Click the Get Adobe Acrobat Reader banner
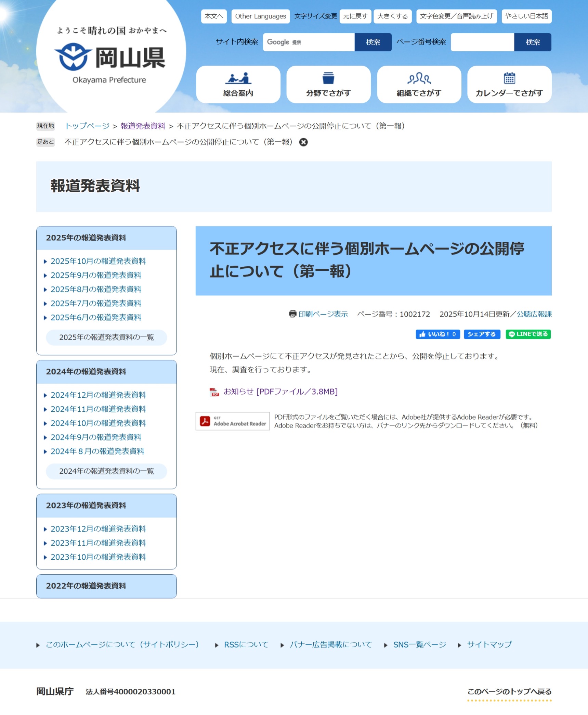 click(x=233, y=421)
